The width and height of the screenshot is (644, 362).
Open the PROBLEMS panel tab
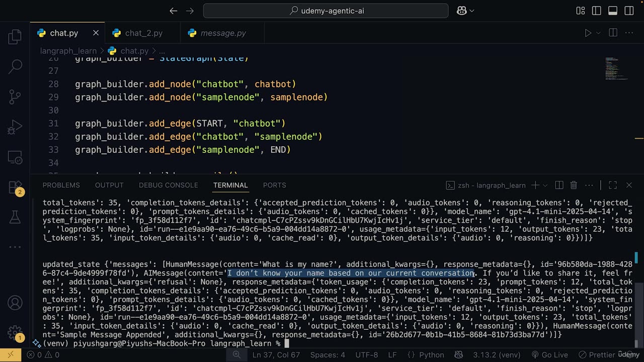click(61, 185)
